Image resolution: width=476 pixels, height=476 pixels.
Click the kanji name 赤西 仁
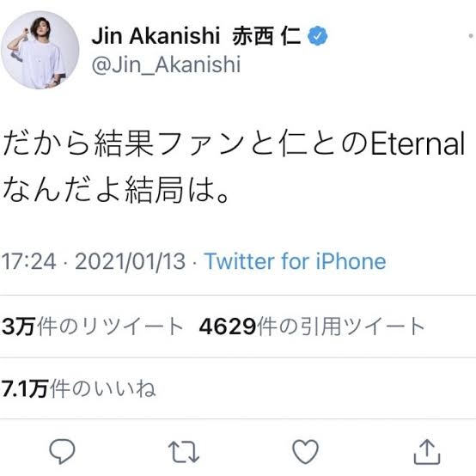(267, 36)
